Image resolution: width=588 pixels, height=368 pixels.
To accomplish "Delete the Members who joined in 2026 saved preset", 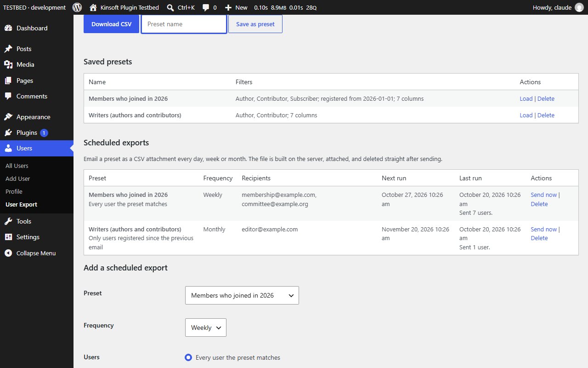I will (x=546, y=98).
